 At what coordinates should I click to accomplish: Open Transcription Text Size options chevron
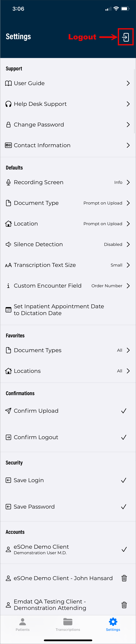[128, 265]
